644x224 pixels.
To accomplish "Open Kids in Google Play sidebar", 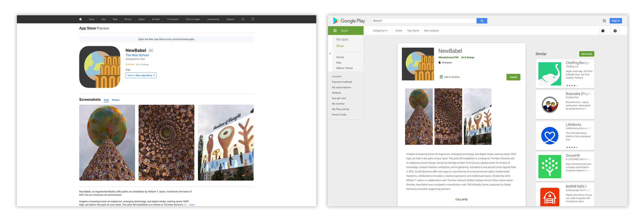I will 338,63.
